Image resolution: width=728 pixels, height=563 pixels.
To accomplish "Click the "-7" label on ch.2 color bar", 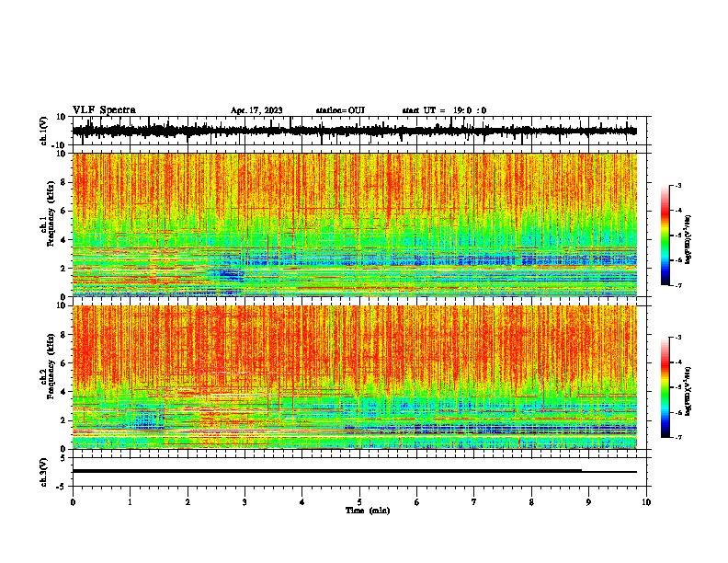I will pos(677,437).
